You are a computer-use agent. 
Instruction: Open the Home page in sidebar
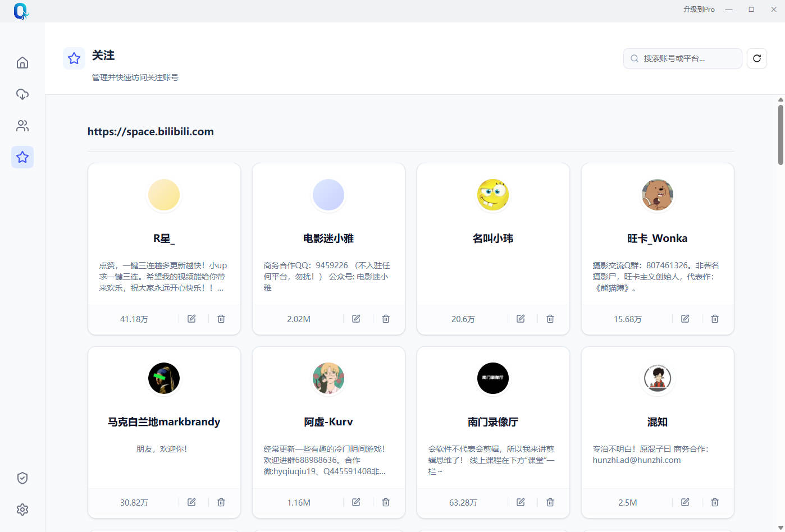tap(22, 63)
